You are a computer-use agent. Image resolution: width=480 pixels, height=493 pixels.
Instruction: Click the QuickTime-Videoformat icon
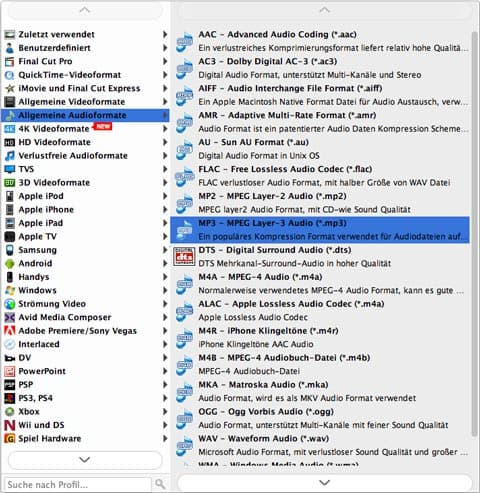tap(10, 75)
